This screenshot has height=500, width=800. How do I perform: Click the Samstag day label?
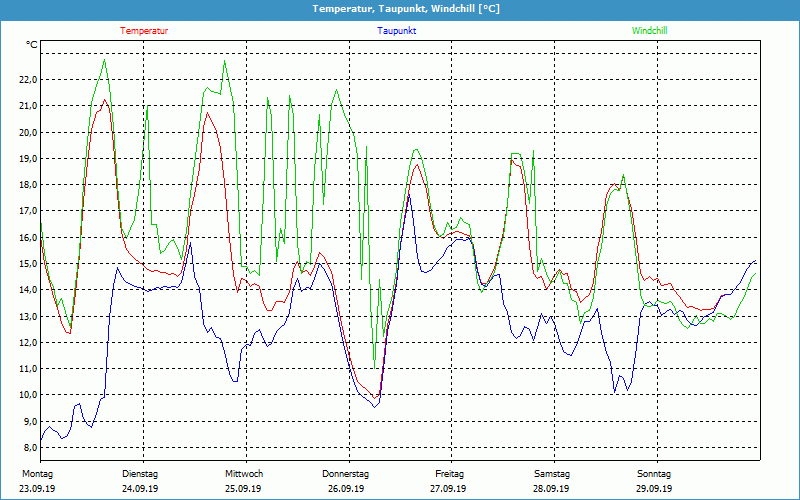(552, 474)
